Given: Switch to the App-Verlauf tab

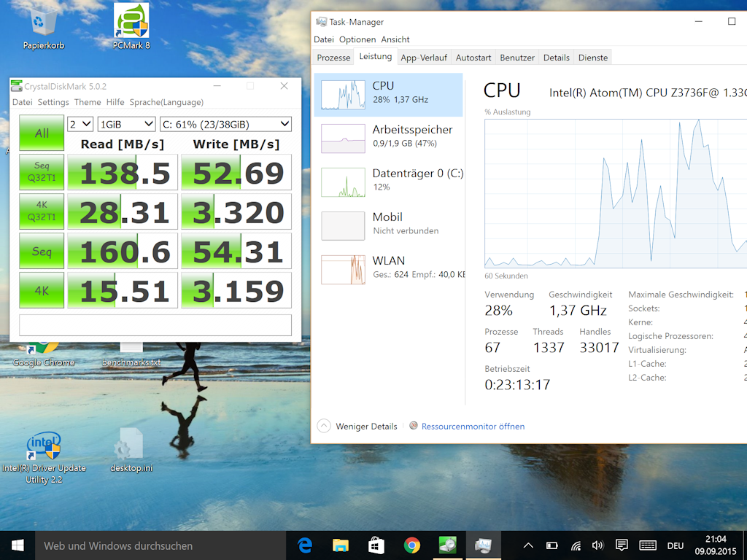Looking at the screenshot, I should click(424, 58).
